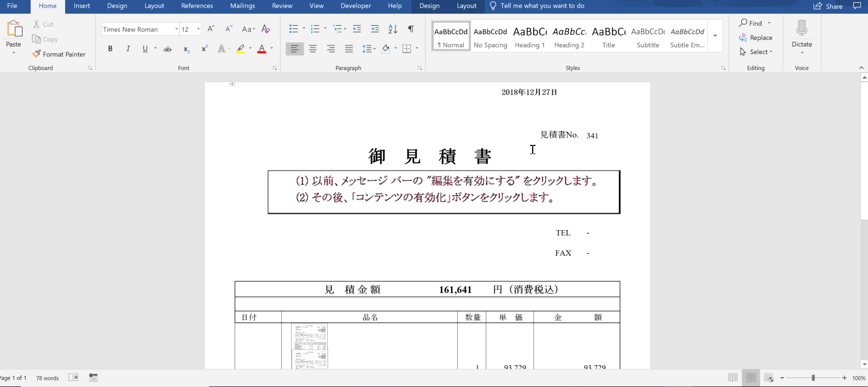Open the File tab

click(x=12, y=6)
